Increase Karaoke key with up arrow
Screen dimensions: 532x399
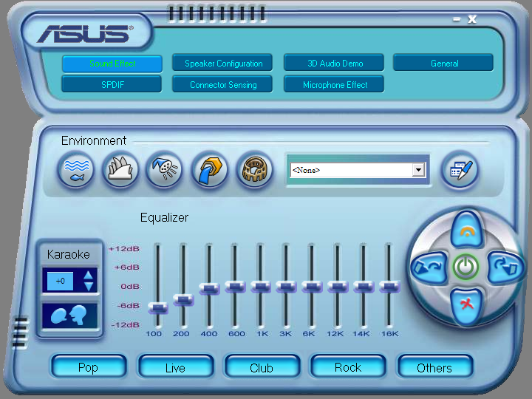tap(89, 276)
